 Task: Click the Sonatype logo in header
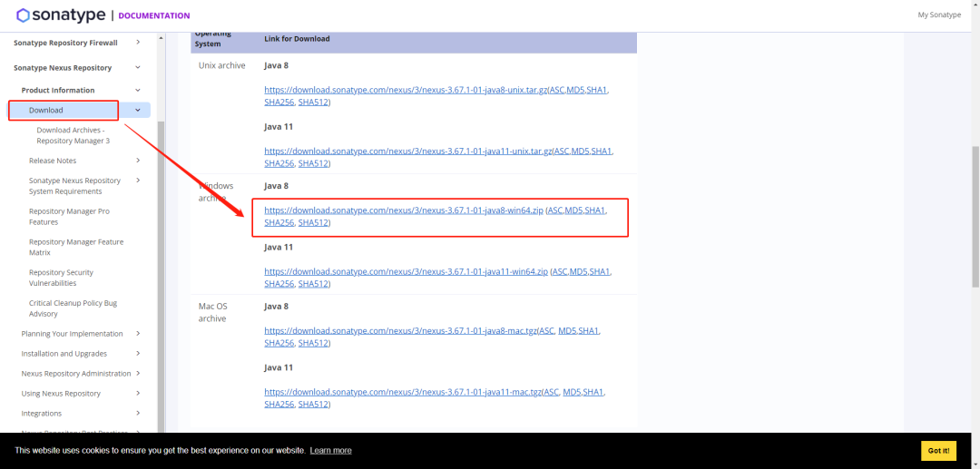coord(61,15)
